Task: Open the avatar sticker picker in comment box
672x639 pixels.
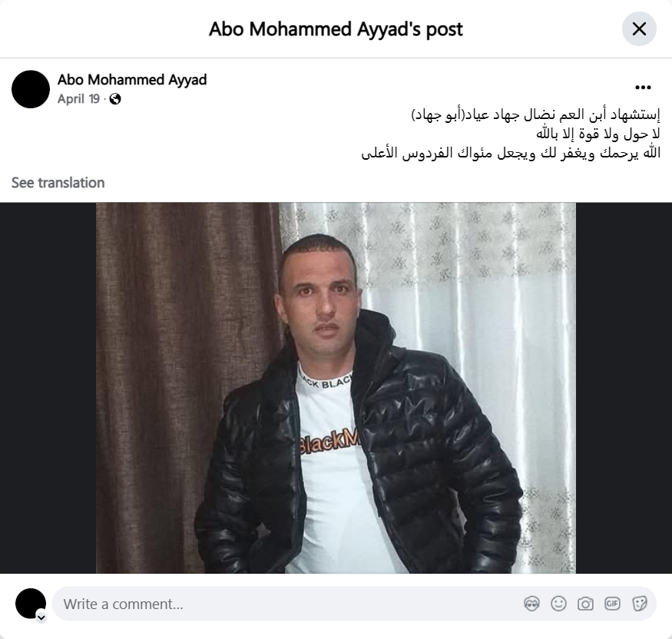Action: coord(531,604)
